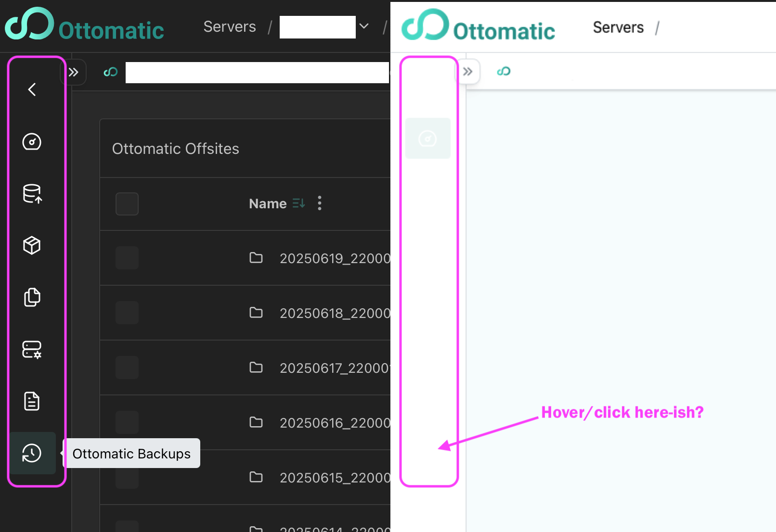This screenshot has height=532, width=776.
Task: Open the 20250619_22000 backup folder name
Action: (335, 258)
